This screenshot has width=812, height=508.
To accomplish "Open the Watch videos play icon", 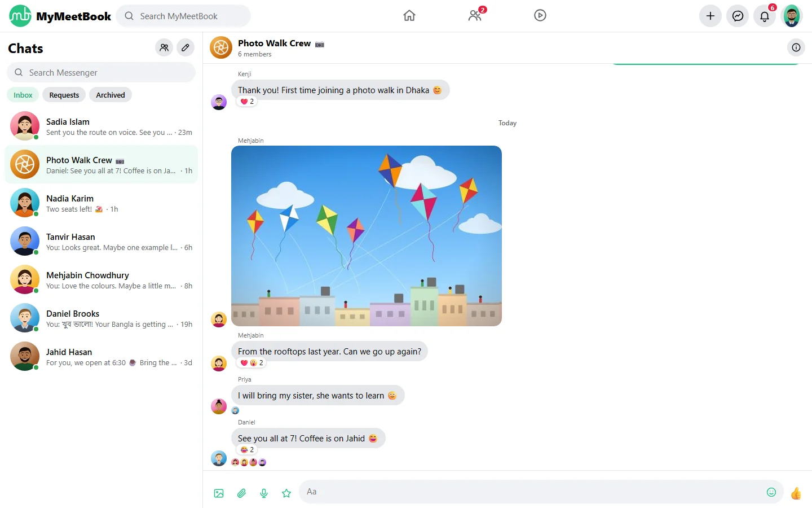I will coord(540,16).
